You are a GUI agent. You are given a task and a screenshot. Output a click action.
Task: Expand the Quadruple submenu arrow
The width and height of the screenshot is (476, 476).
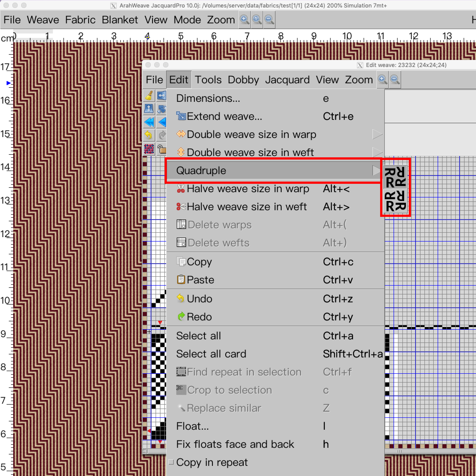(377, 171)
